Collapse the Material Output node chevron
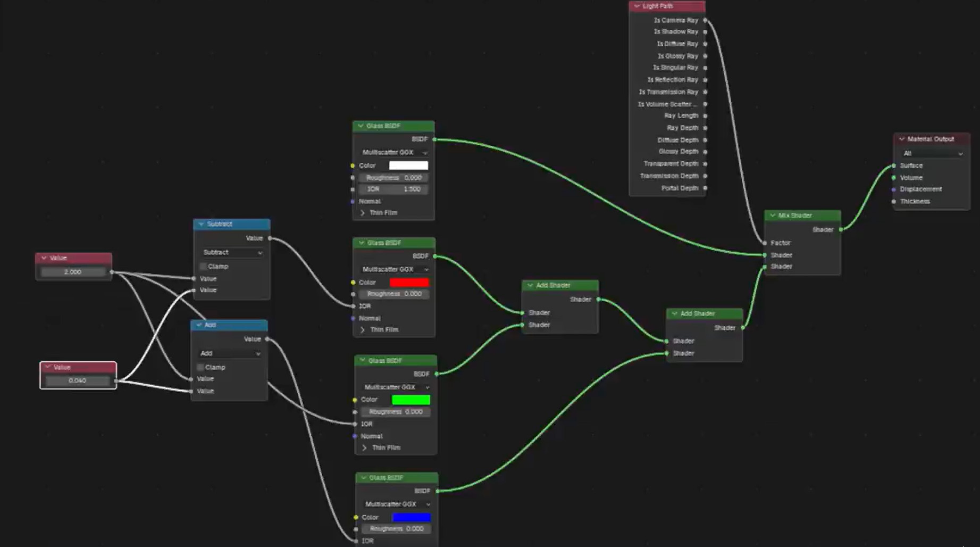980x547 pixels. click(x=901, y=139)
